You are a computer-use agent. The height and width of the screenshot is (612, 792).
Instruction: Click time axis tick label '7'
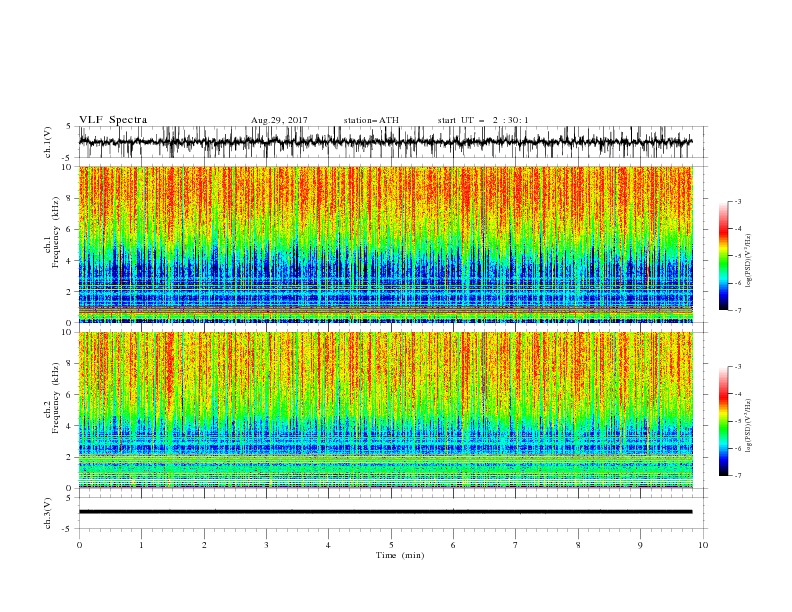pos(515,545)
